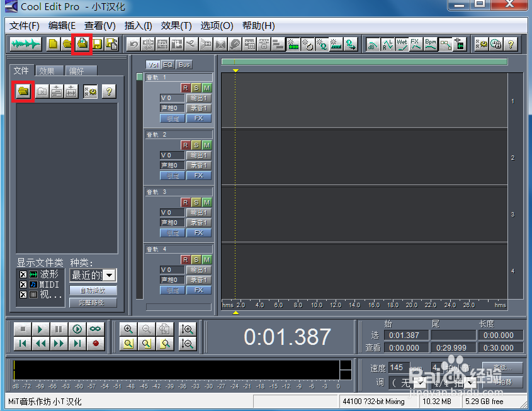Open the key 无 dropdown

point(421,383)
